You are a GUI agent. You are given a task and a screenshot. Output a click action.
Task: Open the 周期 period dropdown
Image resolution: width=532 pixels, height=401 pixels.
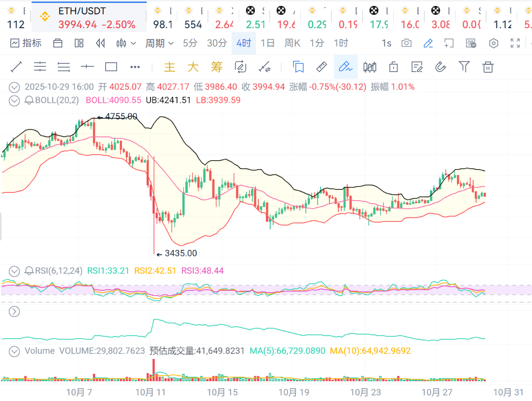(x=159, y=44)
